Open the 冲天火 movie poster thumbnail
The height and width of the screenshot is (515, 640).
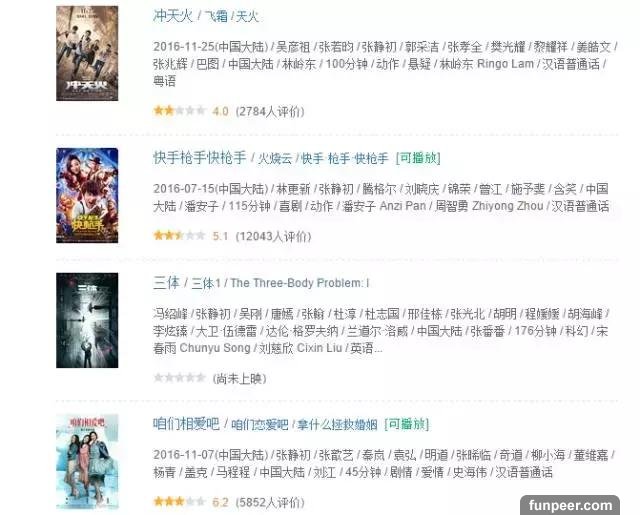click(87, 53)
